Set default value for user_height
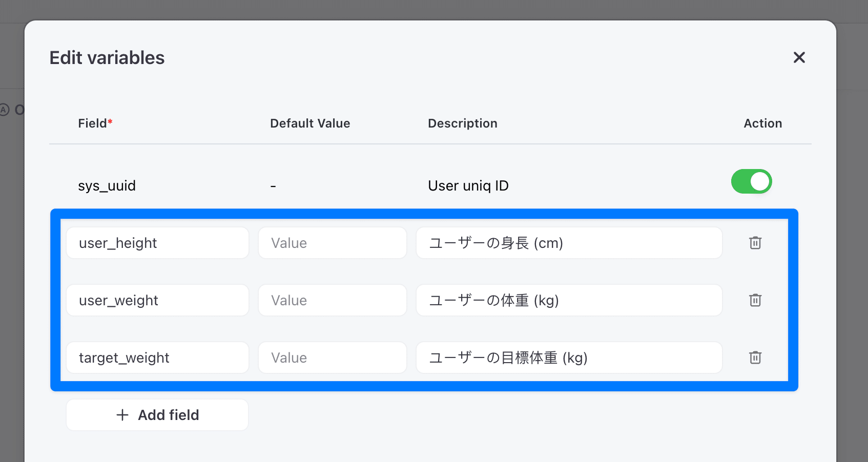Image resolution: width=868 pixels, height=462 pixels. pos(332,243)
